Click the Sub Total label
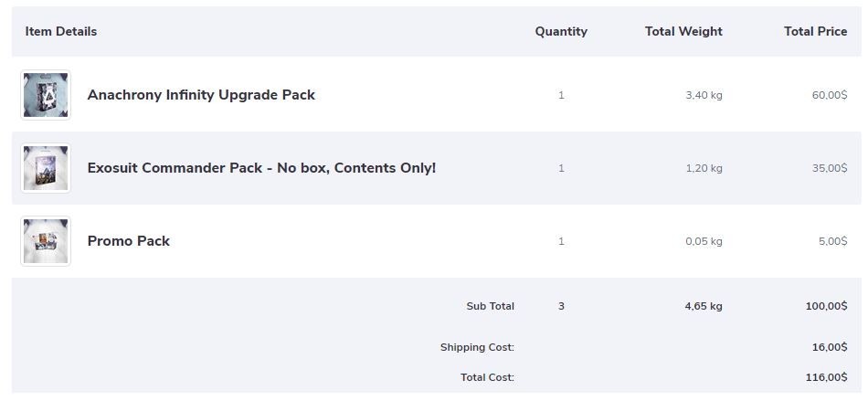The height and width of the screenshot is (401, 868). pos(490,306)
